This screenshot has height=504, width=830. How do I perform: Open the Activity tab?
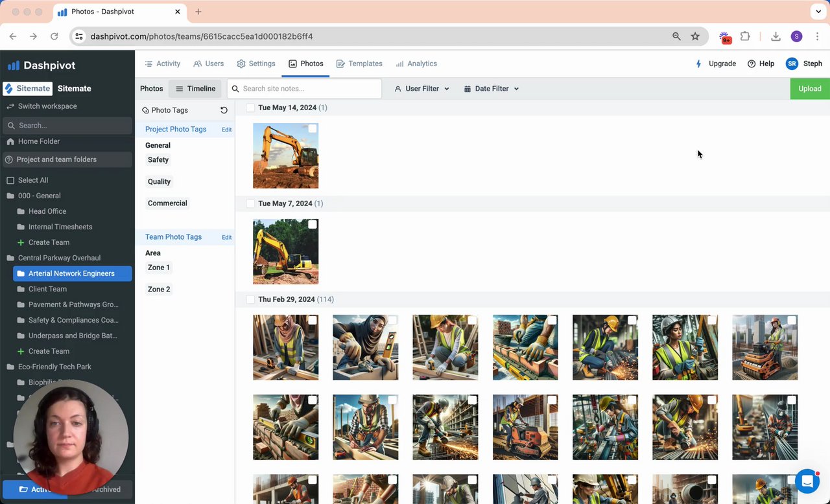pyautogui.click(x=162, y=63)
